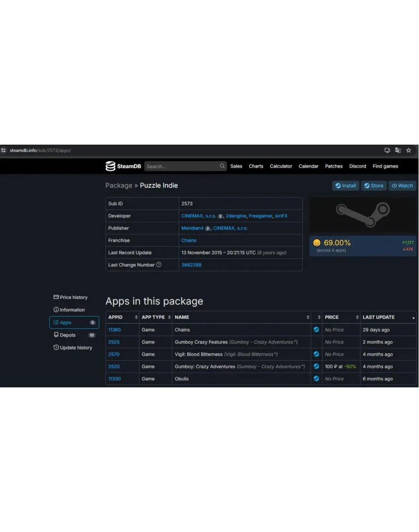Sort the table by the NAME column
Image resolution: width=419 pixels, height=532 pixels.
pos(242,317)
